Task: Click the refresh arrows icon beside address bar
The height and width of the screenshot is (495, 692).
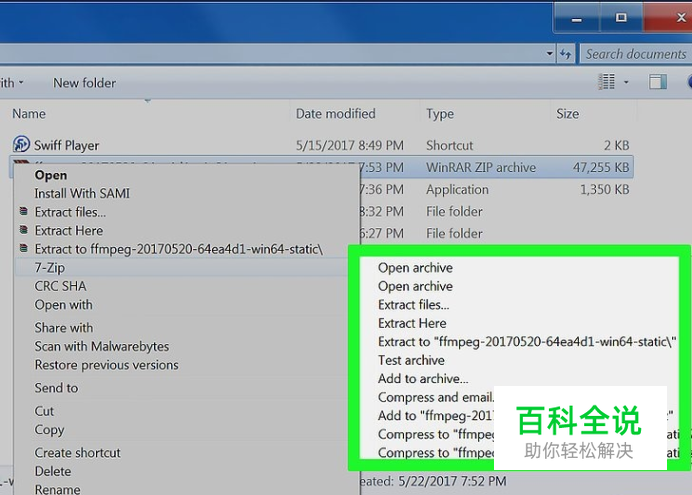Action: tap(566, 54)
